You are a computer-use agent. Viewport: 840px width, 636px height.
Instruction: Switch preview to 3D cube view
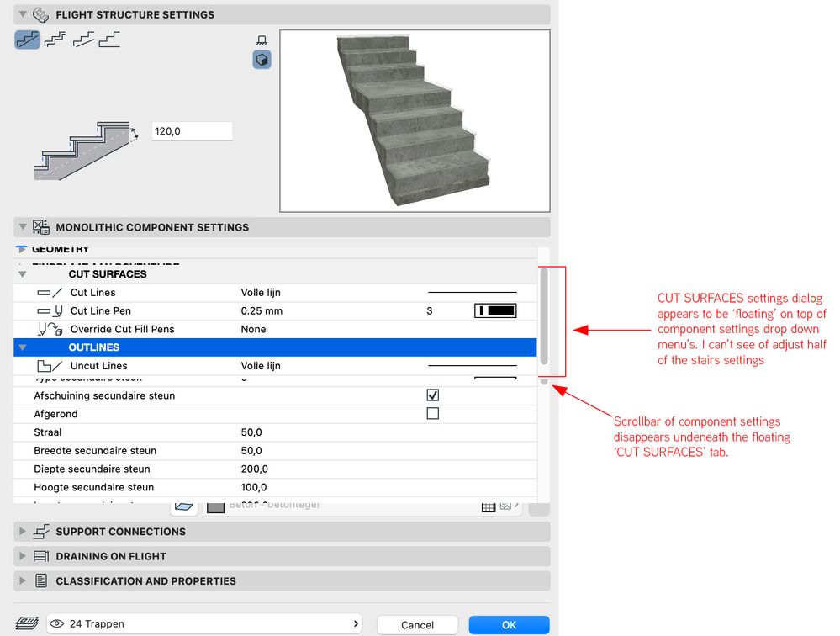point(262,60)
